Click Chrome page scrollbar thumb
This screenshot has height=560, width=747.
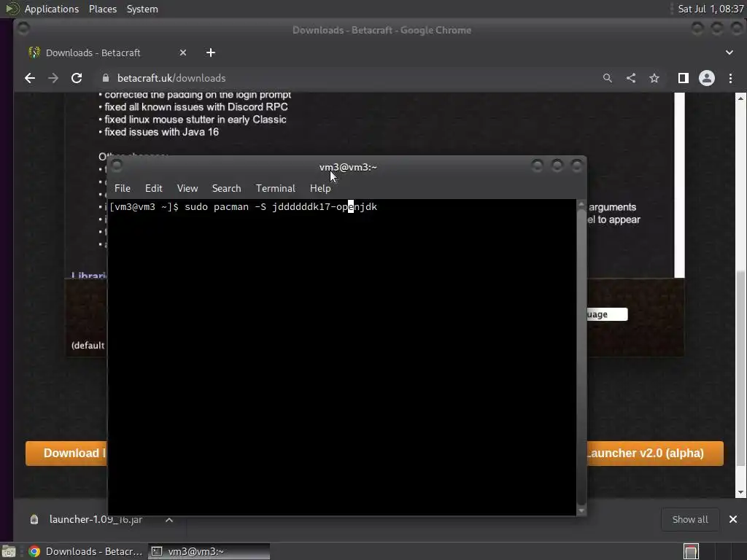[x=740, y=368]
